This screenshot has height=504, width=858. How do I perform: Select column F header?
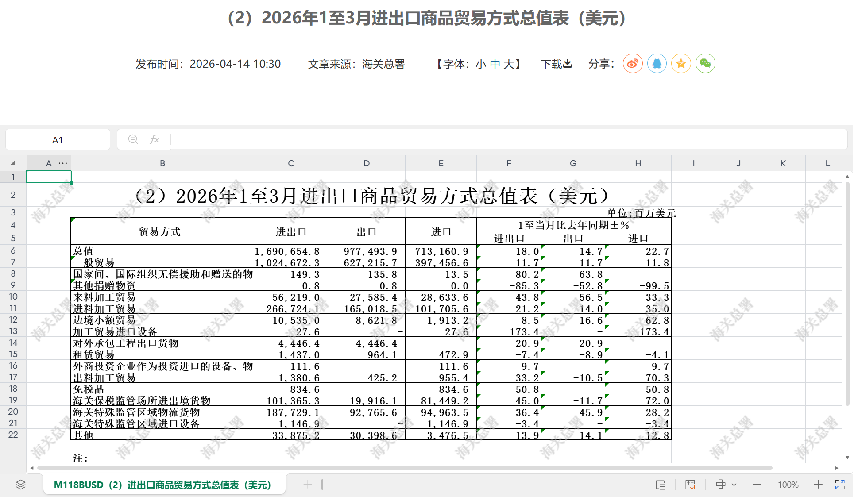pos(509,163)
